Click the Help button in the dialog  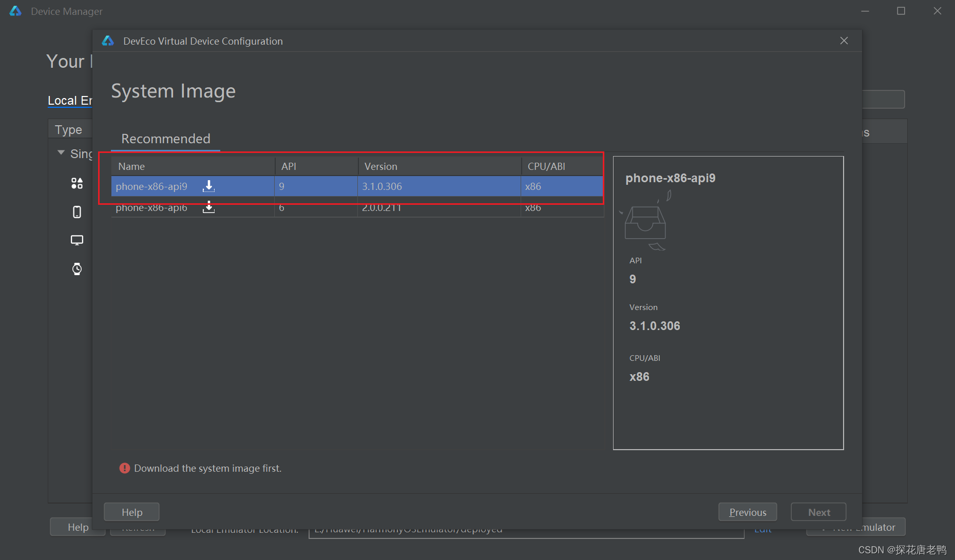click(x=132, y=512)
